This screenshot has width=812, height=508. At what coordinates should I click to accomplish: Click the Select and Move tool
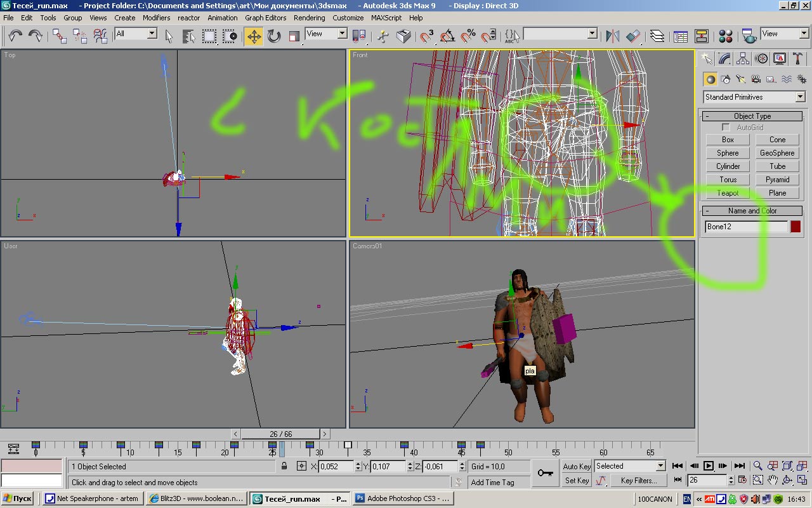254,36
